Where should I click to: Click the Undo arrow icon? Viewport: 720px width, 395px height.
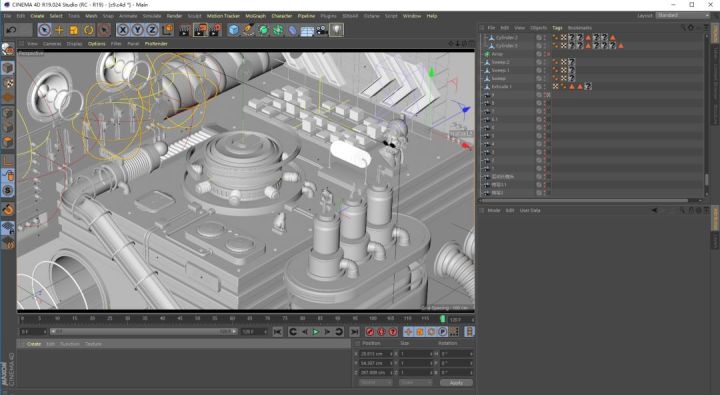coord(12,30)
